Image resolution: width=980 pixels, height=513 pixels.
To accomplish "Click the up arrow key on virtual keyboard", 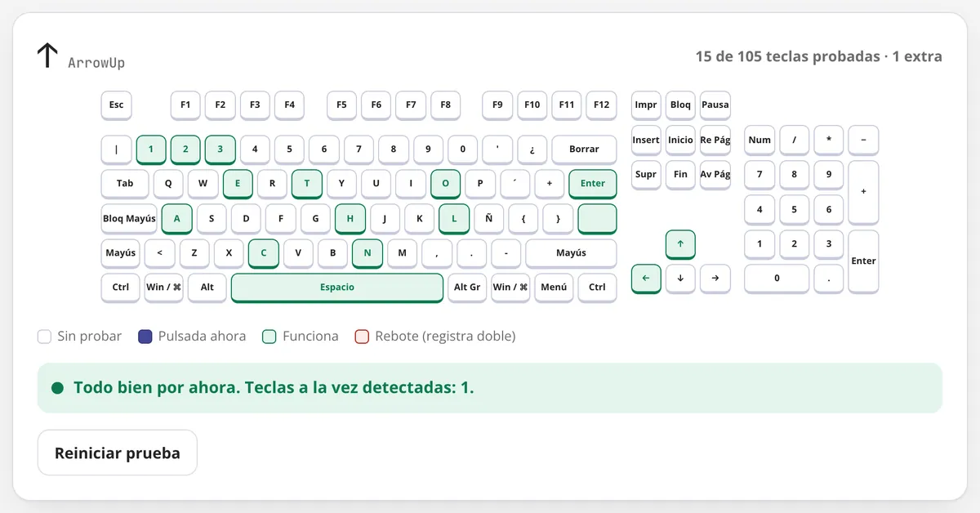I will click(x=680, y=243).
